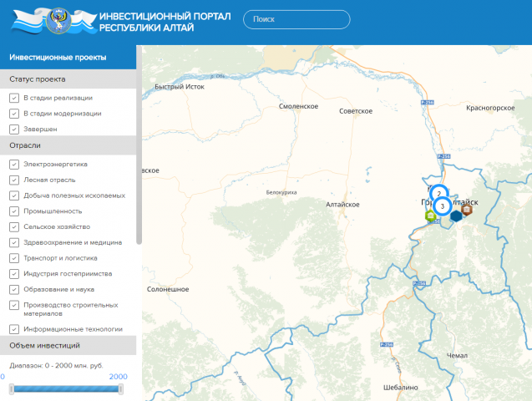Uncheck Индустрия гостеприимства filter
The image size is (532, 401).
tap(14, 274)
